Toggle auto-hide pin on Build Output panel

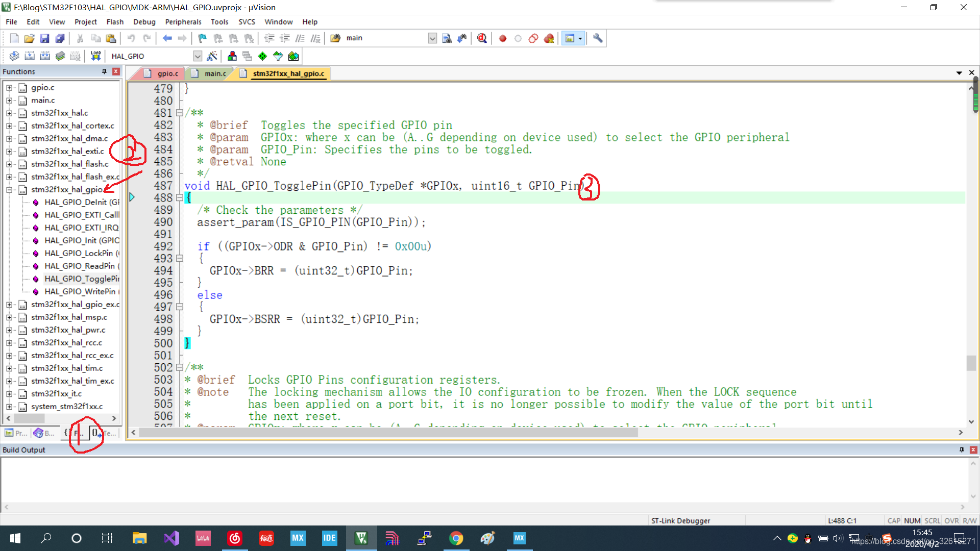coord(962,449)
